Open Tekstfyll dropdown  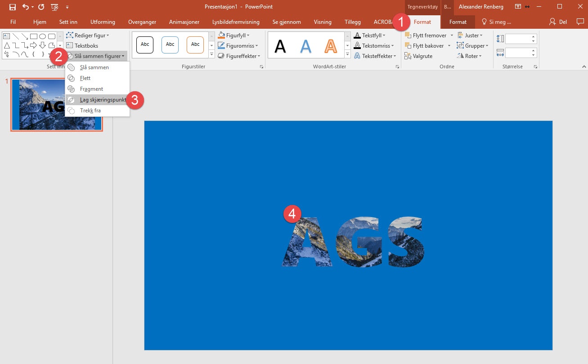369,35
